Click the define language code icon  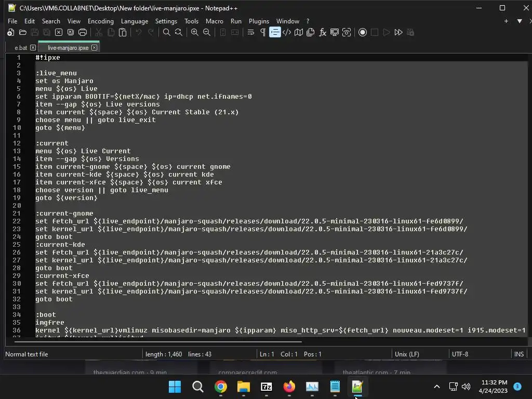(x=287, y=32)
